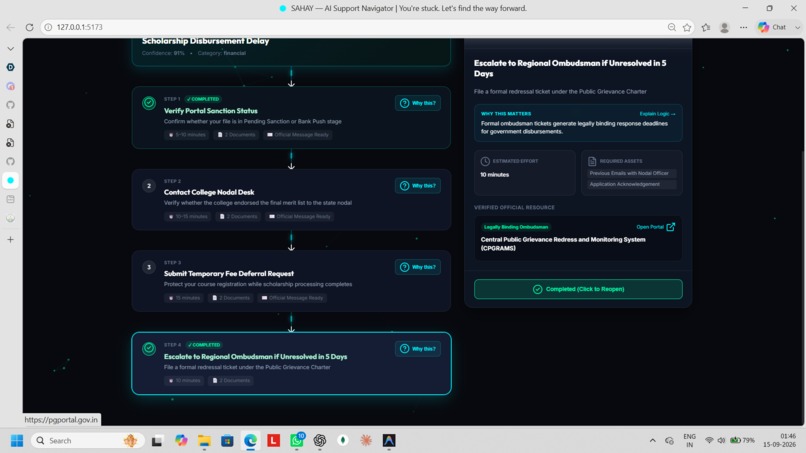Select the active cyan-dot tab in sidebar
Viewport: 806px width, 453px height.
tap(10, 180)
